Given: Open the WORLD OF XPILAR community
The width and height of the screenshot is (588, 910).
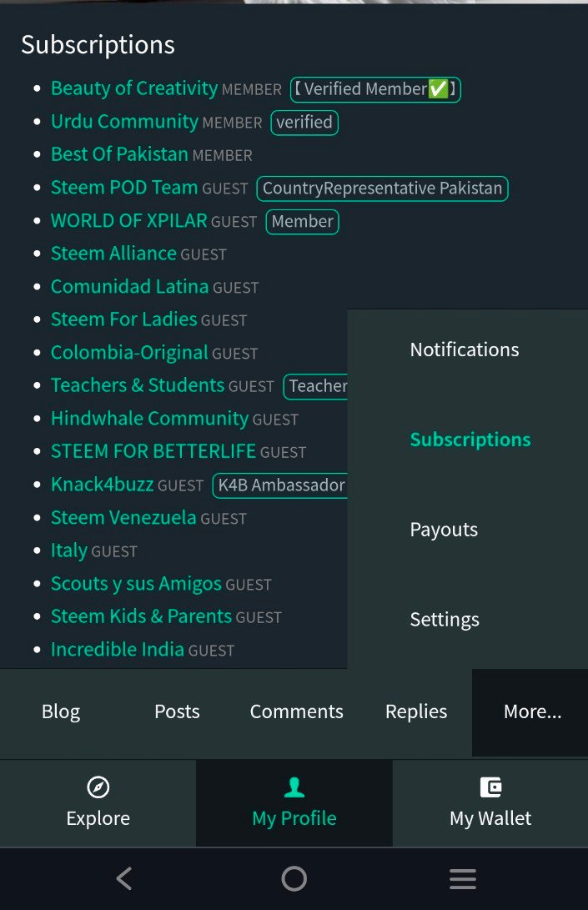Looking at the screenshot, I should coord(129,220).
